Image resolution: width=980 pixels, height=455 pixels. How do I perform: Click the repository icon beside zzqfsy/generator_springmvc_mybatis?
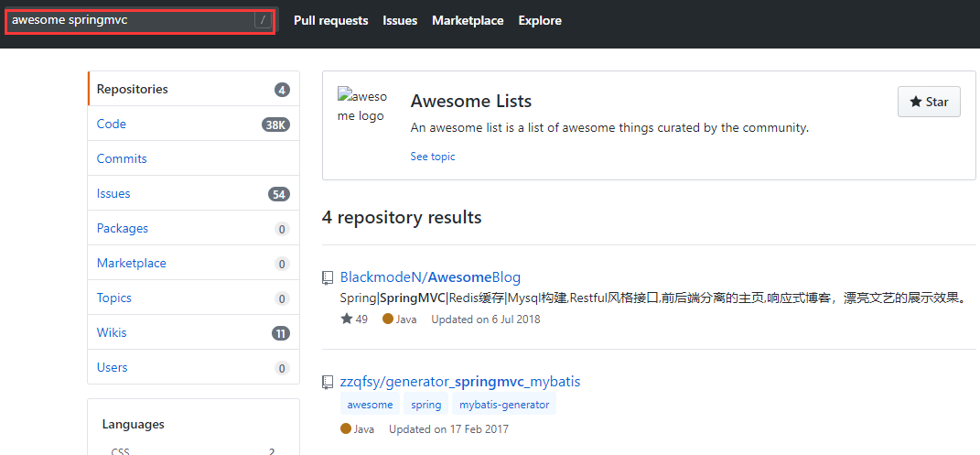click(328, 382)
